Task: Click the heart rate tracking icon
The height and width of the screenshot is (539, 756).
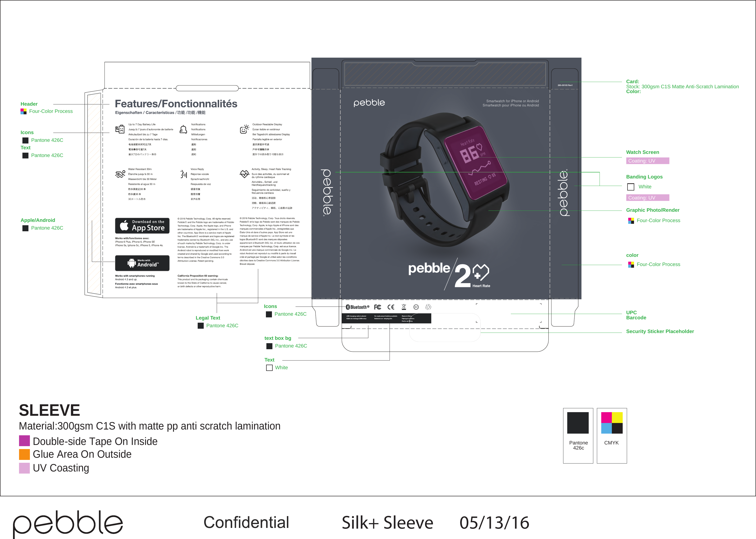Action: 244,174
